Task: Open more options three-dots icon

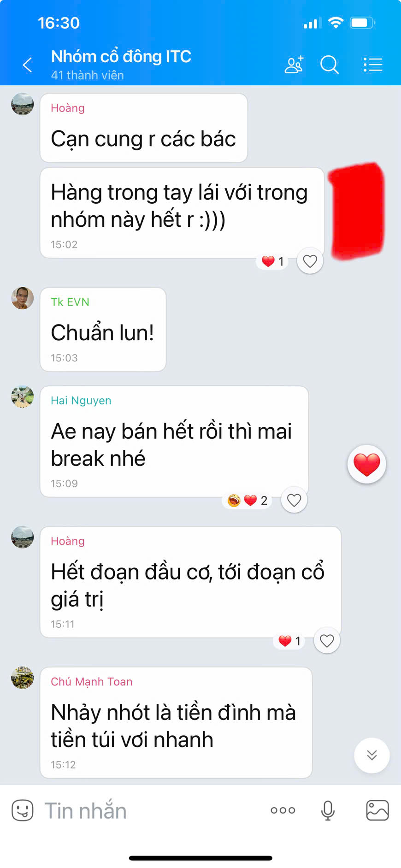Action: (x=283, y=810)
